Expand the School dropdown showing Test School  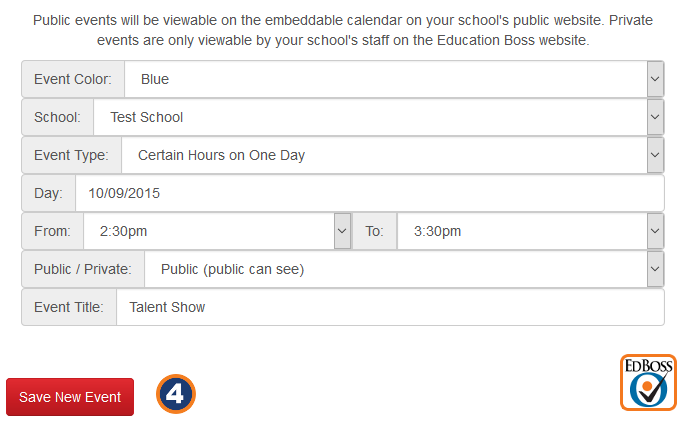(x=378, y=117)
